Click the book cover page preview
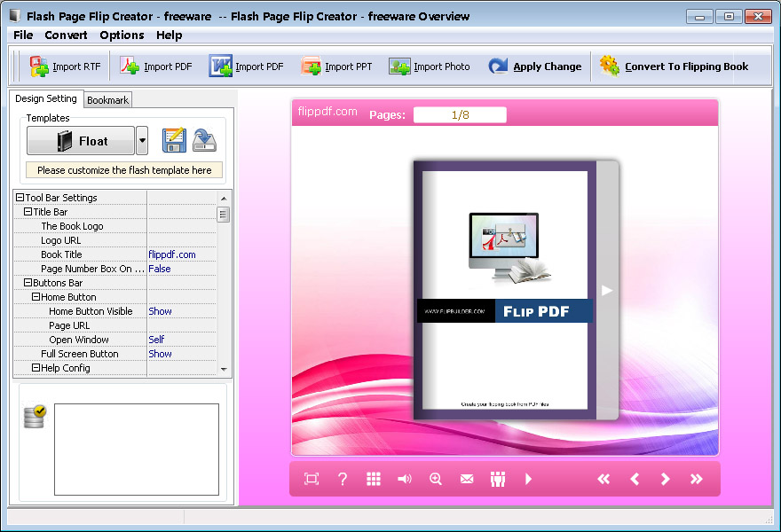This screenshot has height=532, width=781. pos(505,290)
